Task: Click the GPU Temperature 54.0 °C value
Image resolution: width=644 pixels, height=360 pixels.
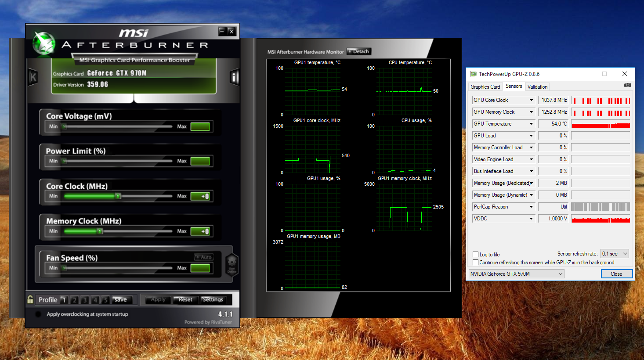Action: 553,124
